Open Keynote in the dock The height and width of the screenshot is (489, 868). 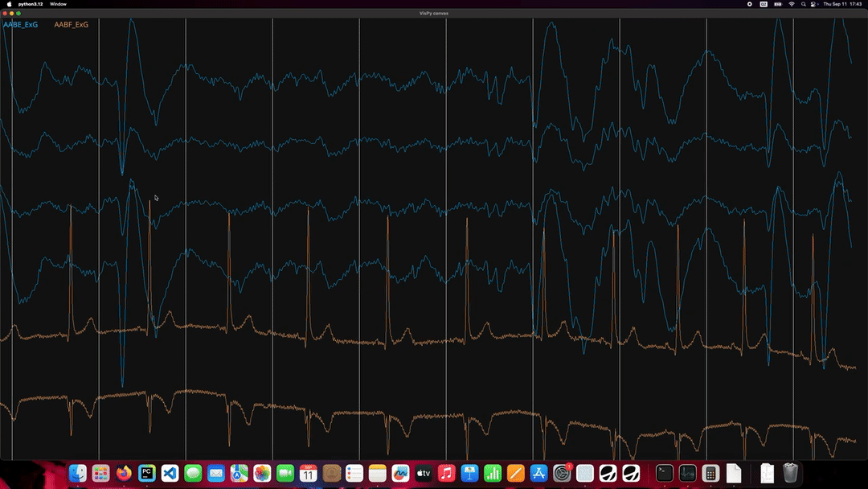tap(470, 474)
